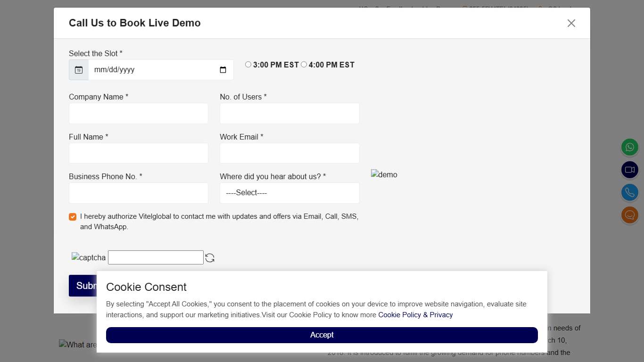644x362 pixels.
Task: Click the calendar icon beside date field
Action: pyautogui.click(x=79, y=70)
